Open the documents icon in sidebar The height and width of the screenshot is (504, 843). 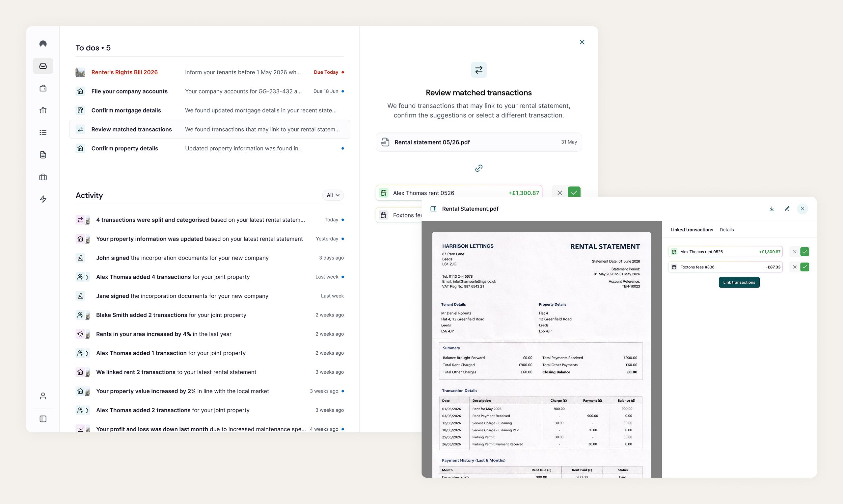coord(43,155)
